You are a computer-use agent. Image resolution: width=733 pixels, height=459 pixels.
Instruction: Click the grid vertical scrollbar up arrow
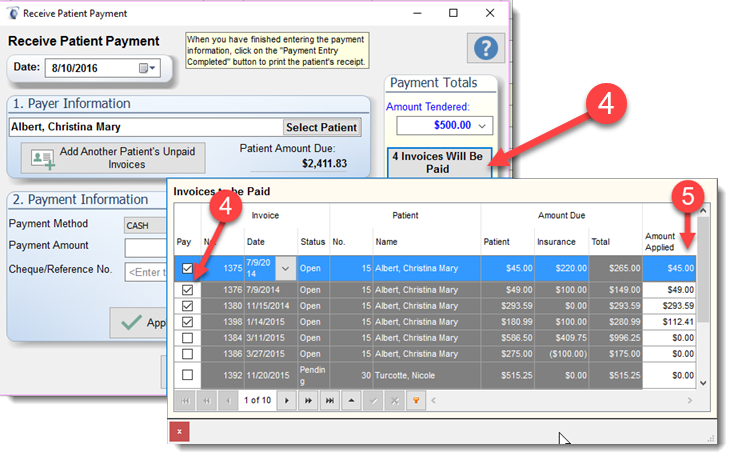703,211
